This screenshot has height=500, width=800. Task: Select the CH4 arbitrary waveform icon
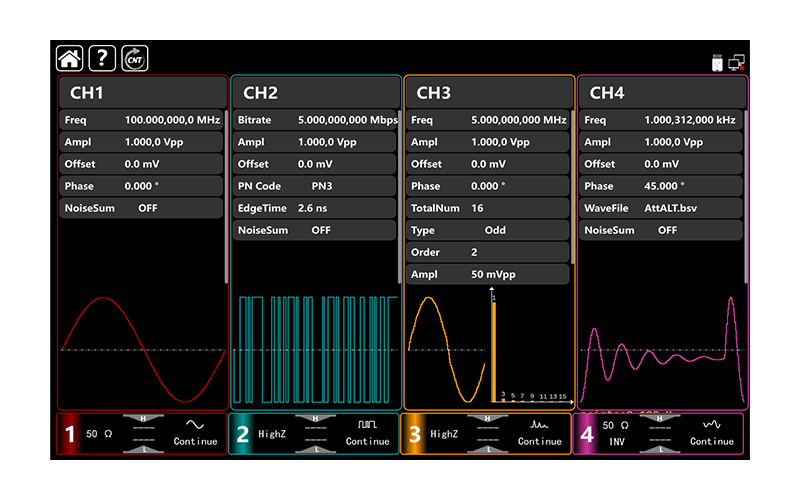coord(711,425)
